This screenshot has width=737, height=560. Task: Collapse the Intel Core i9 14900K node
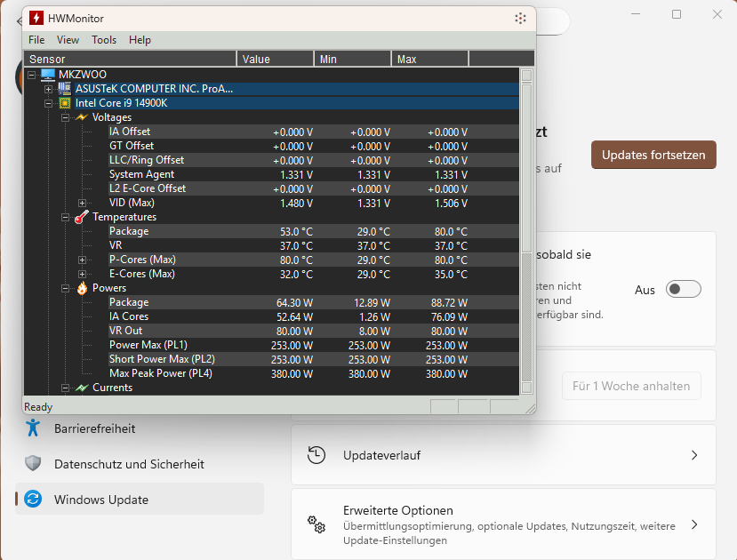[x=49, y=103]
